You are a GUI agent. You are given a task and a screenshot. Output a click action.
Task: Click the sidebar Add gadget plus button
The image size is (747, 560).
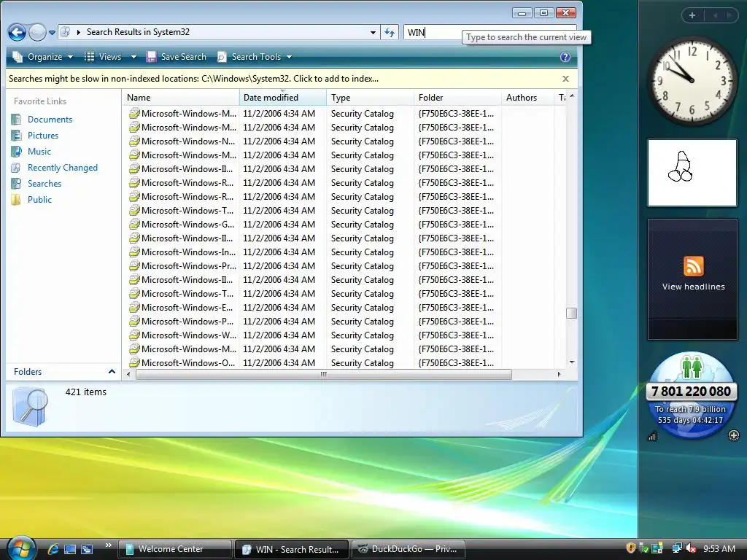pyautogui.click(x=692, y=16)
